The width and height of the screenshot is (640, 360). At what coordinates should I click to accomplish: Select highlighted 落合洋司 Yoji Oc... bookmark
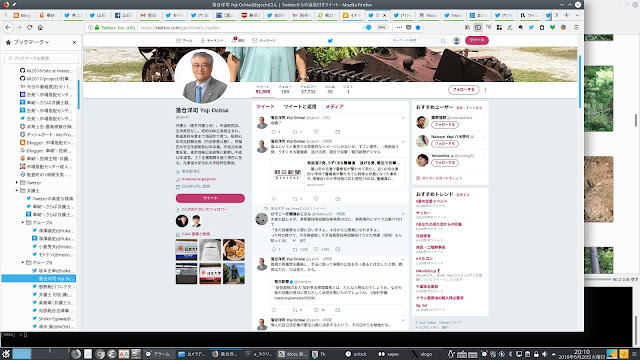39,278
